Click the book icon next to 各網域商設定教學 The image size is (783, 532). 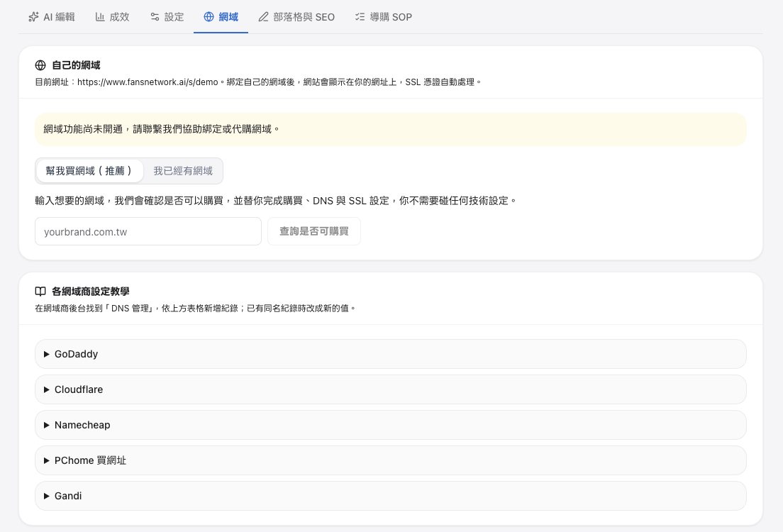tap(40, 292)
